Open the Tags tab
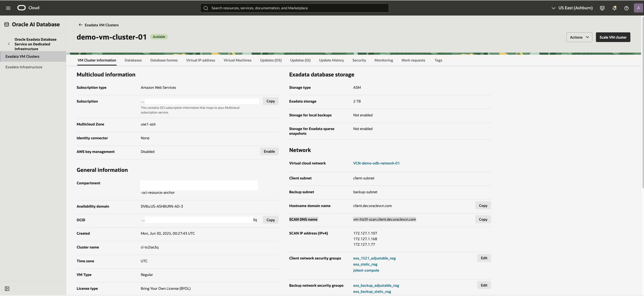 pos(438,60)
